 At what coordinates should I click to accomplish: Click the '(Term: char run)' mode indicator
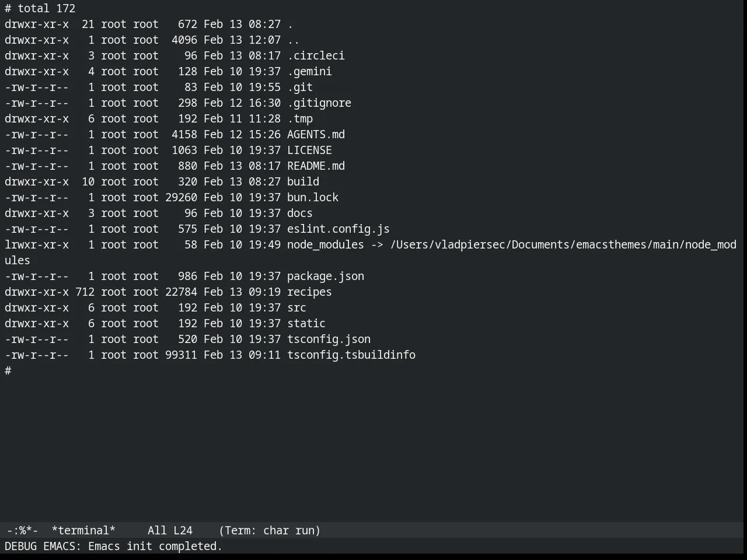pos(270,530)
